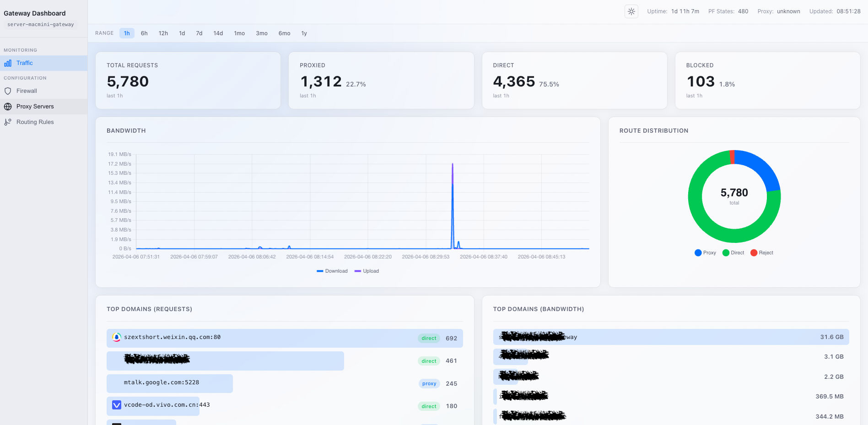Click the weixin domain favicon icon
This screenshot has width=868, height=425.
pyautogui.click(x=117, y=337)
